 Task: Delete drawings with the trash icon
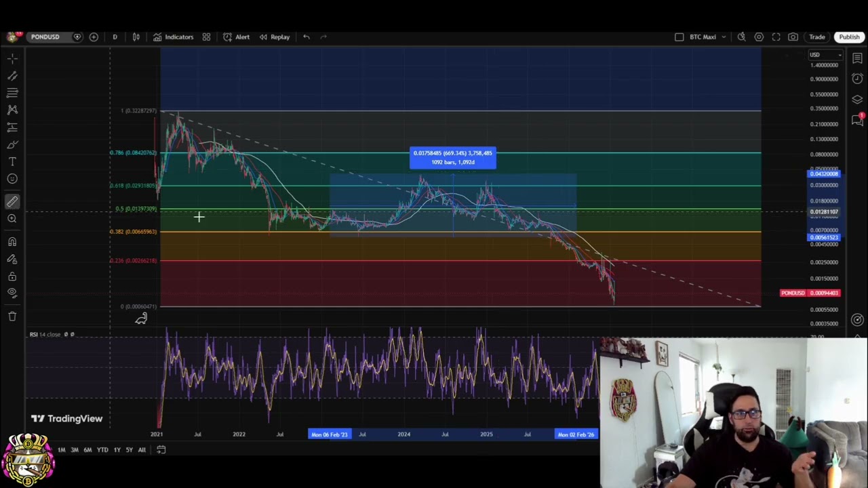click(12, 316)
